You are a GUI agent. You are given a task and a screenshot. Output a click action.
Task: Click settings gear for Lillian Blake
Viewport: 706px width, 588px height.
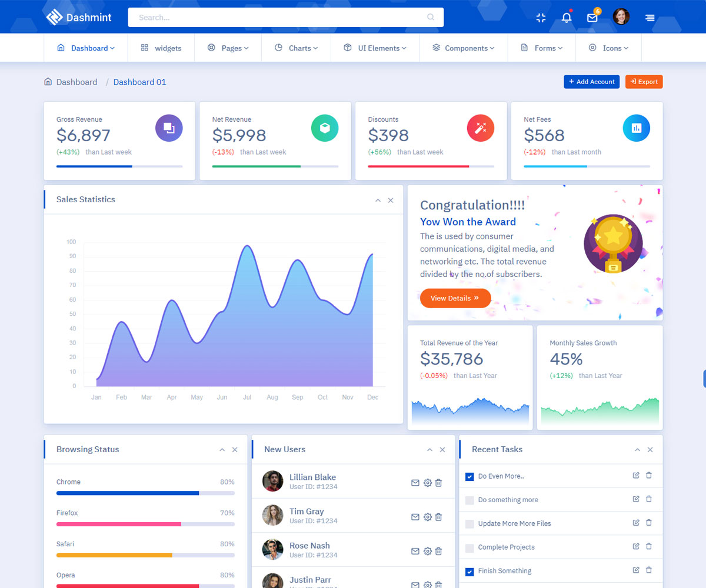pos(428,483)
